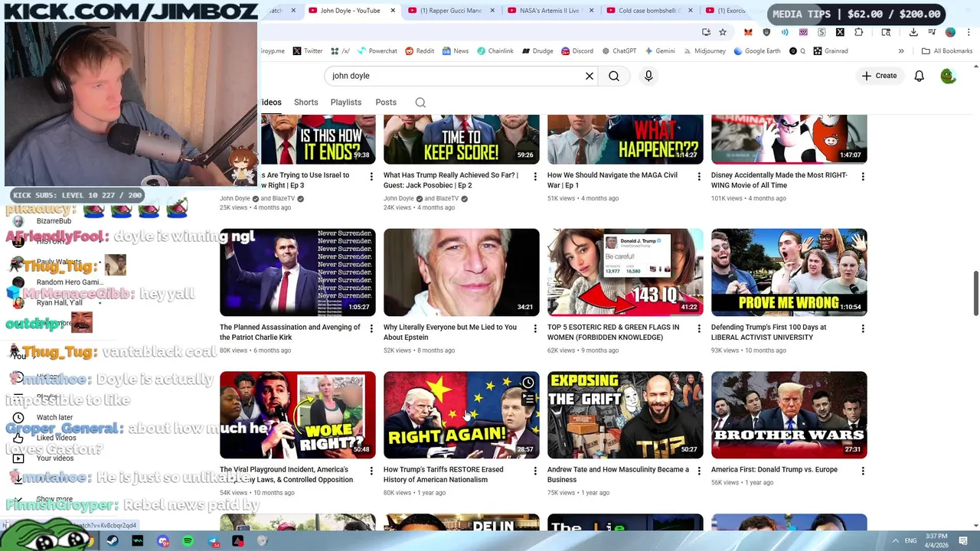Open the Powerchat bookmark
The height and width of the screenshot is (551, 980).
coord(377,51)
